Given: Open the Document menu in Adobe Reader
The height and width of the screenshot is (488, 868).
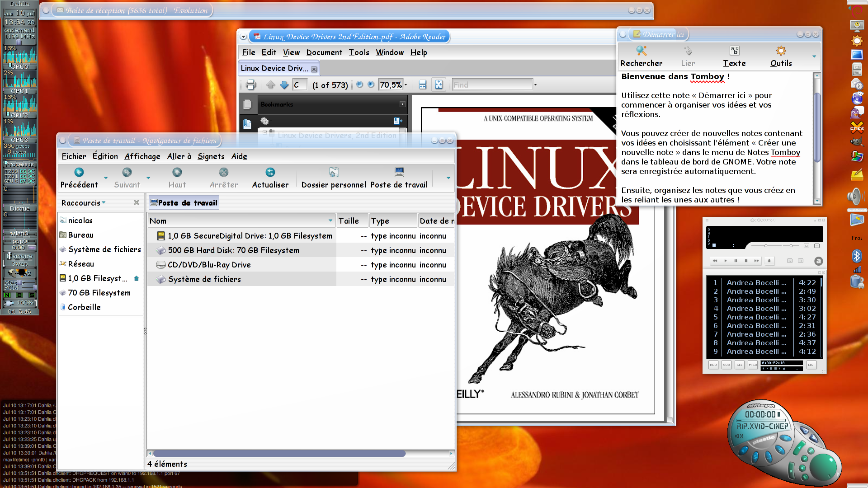Looking at the screenshot, I should tap(324, 52).
